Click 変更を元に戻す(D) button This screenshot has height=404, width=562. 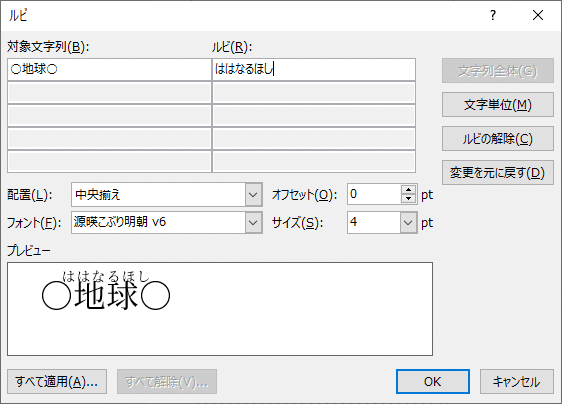[498, 173]
